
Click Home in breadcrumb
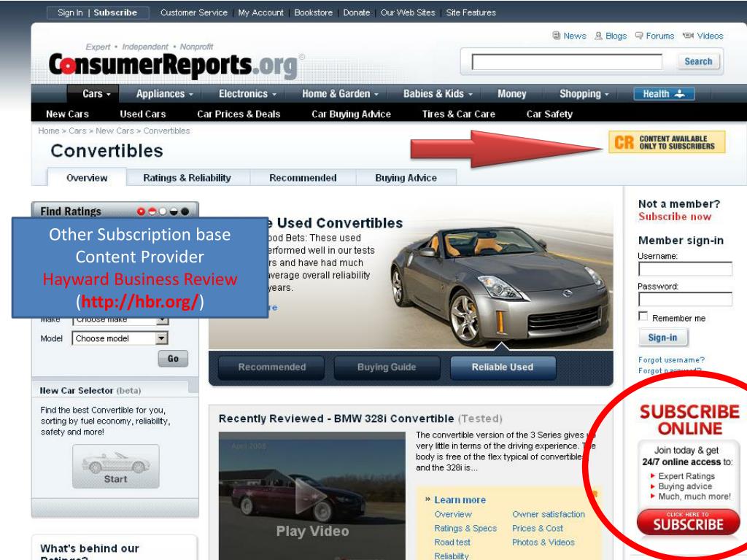(x=49, y=131)
